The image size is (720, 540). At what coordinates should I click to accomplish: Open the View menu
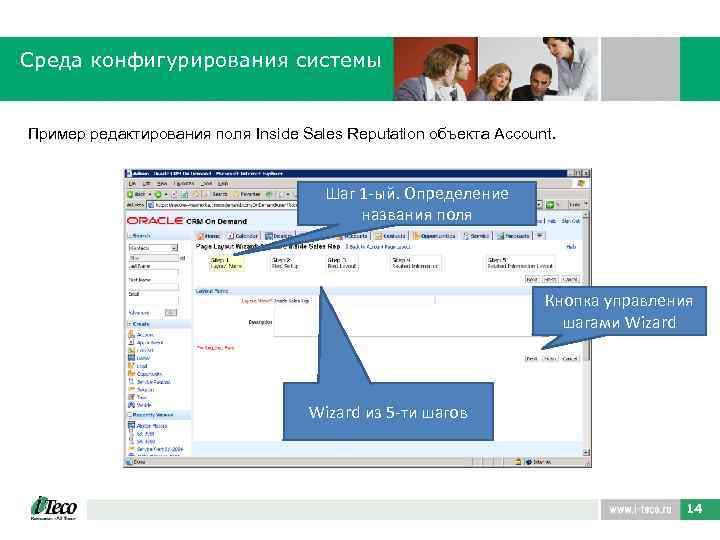click(162, 184)
